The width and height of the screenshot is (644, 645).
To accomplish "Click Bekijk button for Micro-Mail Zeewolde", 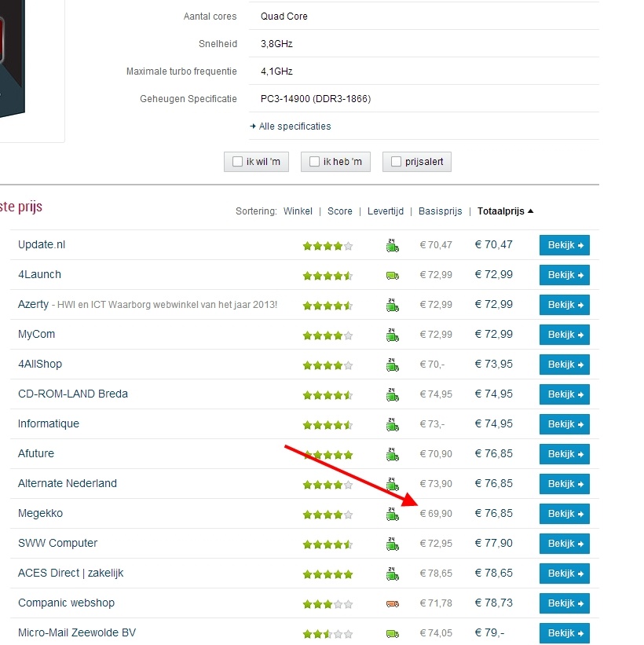I will (x=564, y=633).
